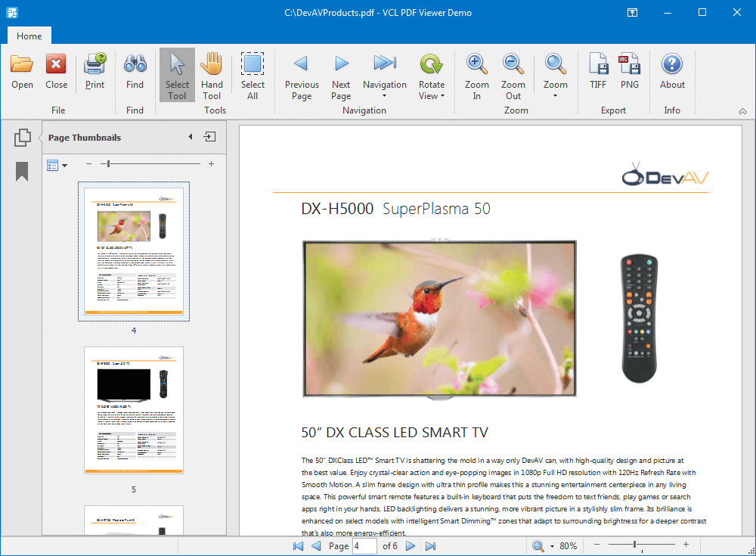Open the Bookmarks sidebar icon

point(22,171)
